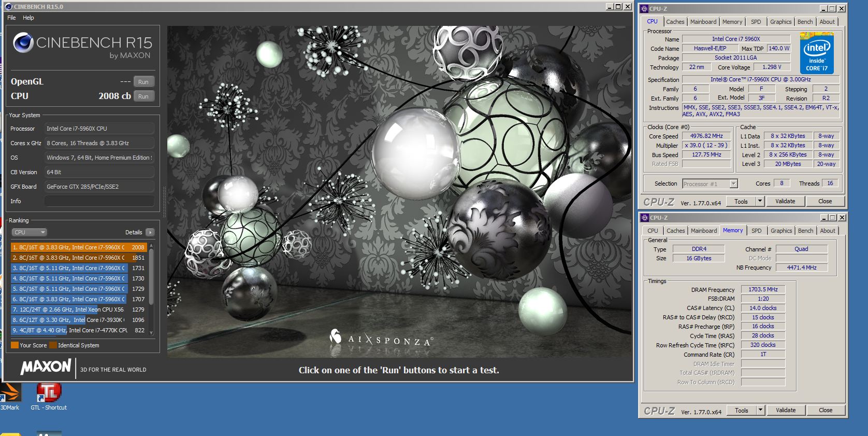Image resolution: width=868 pixels, height=436 pixels.
Task: Click the DRAM Frequency value 1703.5 MHz
Action: click(x=763, y=289)
